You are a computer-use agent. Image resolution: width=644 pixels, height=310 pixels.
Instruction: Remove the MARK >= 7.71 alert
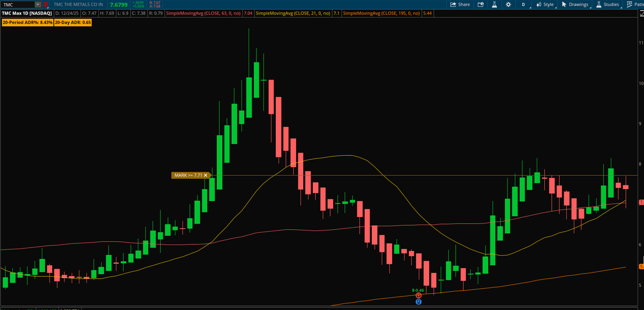pyautogui.click(x=206, y=175)
